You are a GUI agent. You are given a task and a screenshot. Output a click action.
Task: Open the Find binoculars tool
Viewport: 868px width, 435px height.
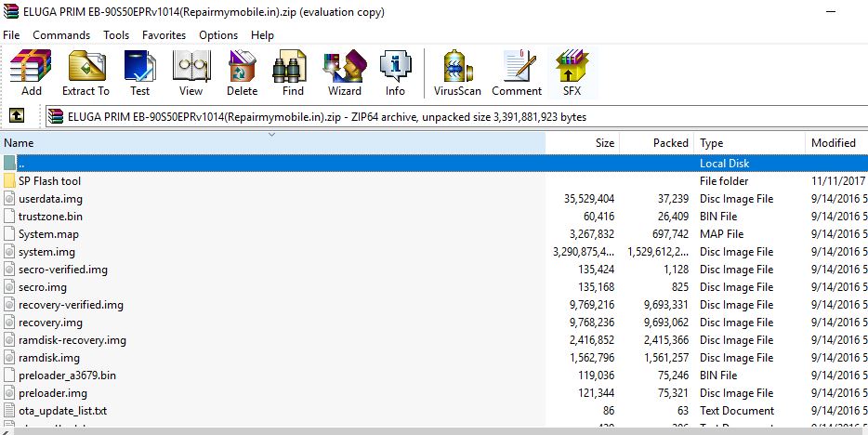292,66
